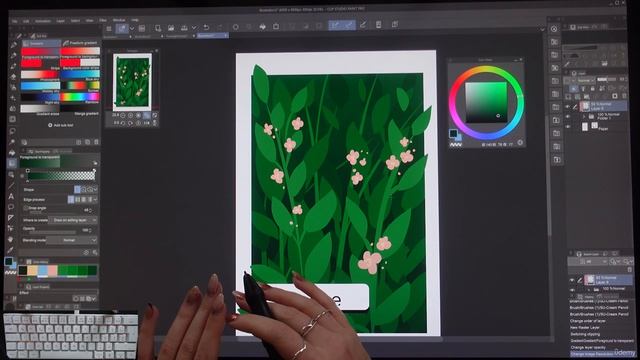Open the Layer menu
The width and height of the screenshot is (640, 360).
(x=60, y=20)
